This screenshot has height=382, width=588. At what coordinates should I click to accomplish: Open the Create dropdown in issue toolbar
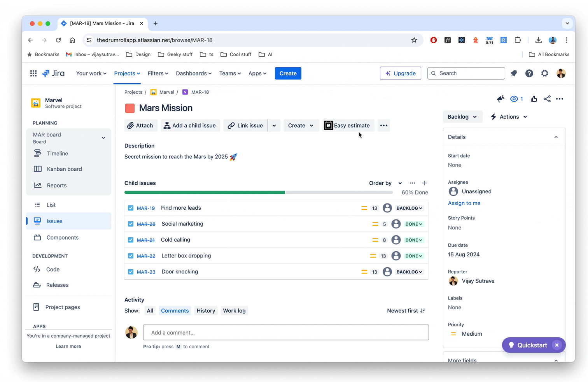click(x=301, y=125)
